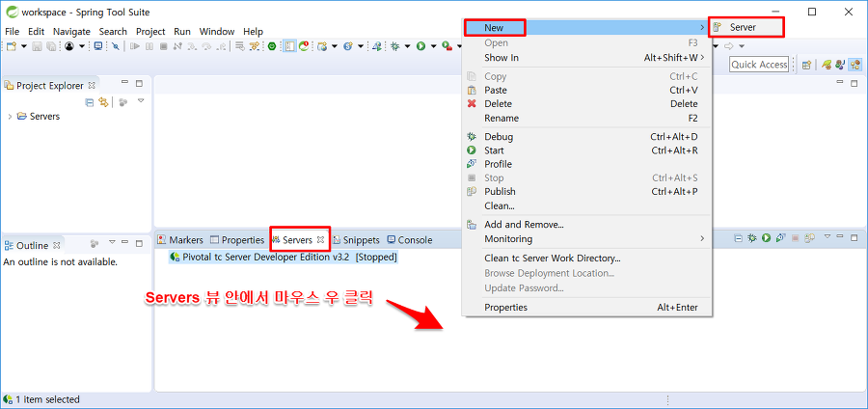The width and height of the screenshot is (868, 409).
Task: Click the Save toolbar icon
Action: pyautogui.click(x=37, y=46)
